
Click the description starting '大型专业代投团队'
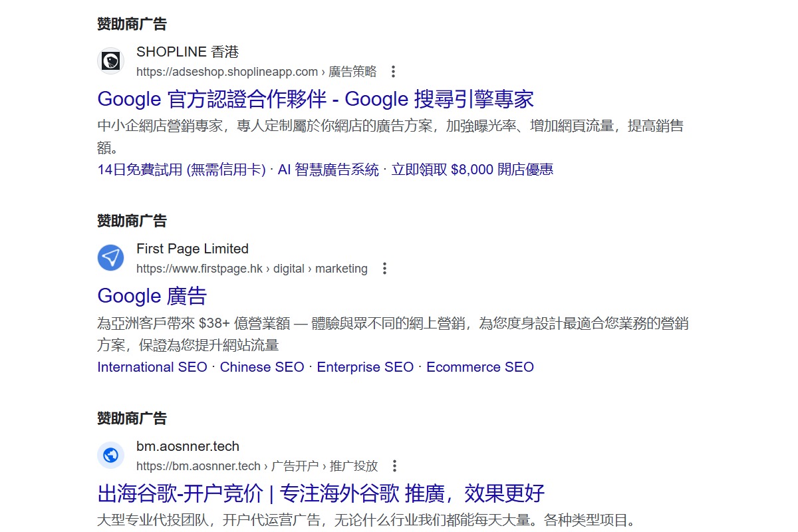coord(367,520)
